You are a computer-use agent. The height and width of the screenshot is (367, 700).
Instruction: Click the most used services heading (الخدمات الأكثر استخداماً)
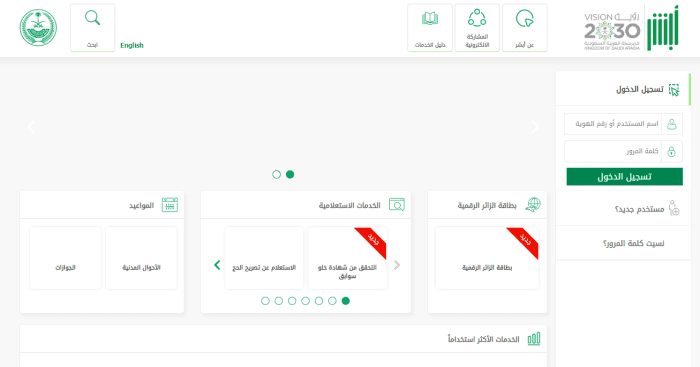(x=483, y=339)
